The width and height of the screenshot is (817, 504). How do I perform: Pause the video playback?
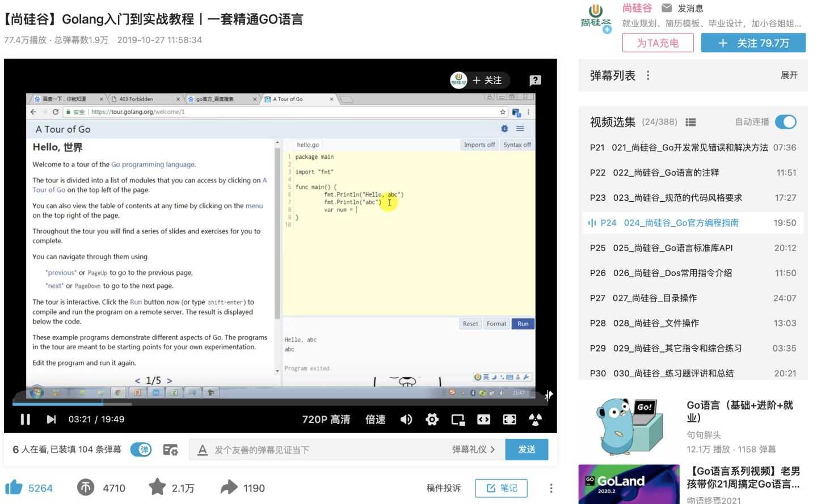(26, 420)
